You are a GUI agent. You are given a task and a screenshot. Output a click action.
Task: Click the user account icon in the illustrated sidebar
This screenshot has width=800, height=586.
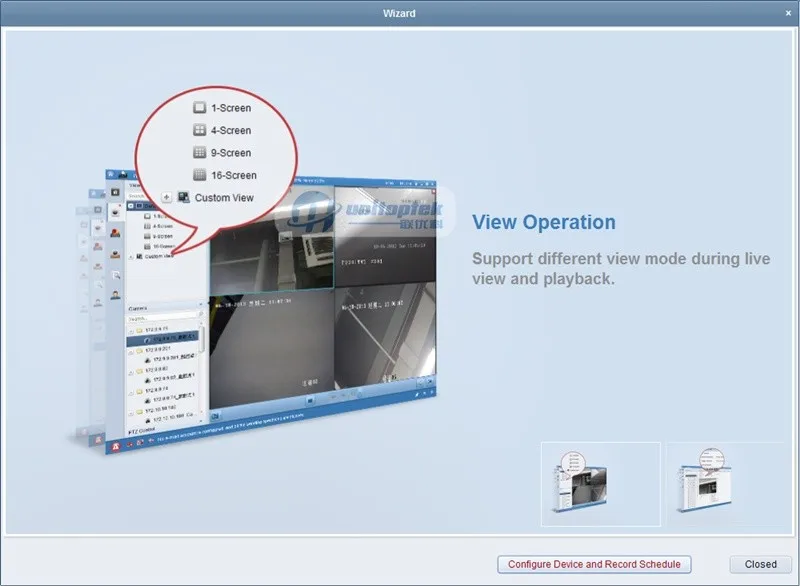point(116,295)
